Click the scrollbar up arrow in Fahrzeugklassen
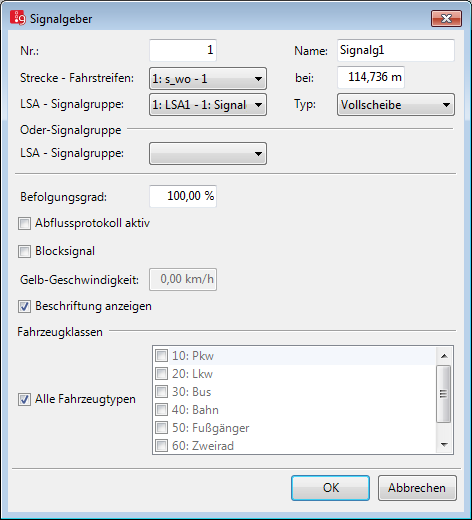472x520 pixels. [444, 356]
